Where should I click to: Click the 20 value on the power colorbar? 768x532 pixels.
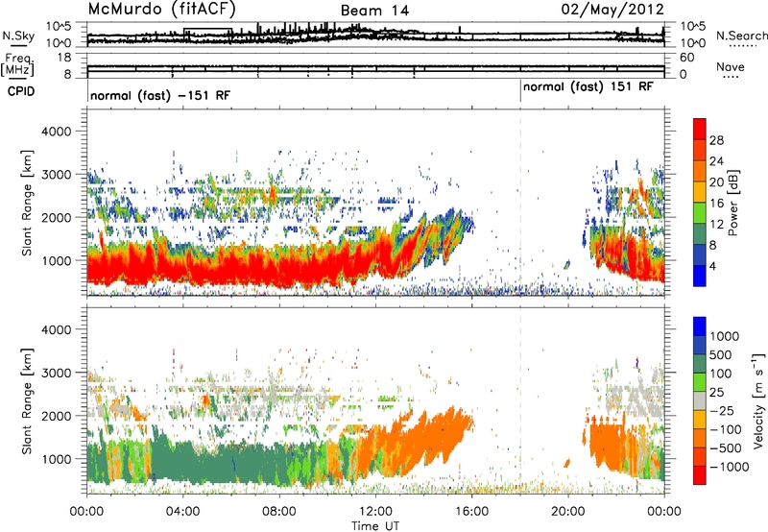[x=716, y=182]
